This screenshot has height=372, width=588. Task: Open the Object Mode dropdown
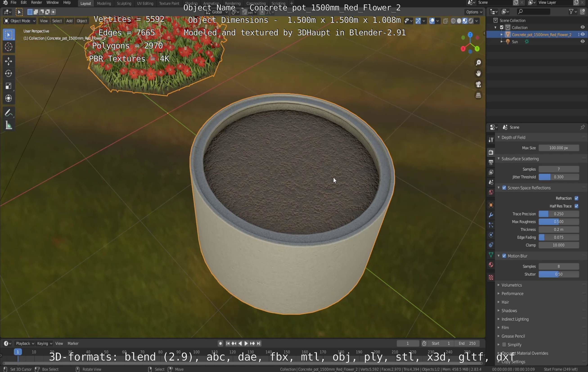(20, 21)
